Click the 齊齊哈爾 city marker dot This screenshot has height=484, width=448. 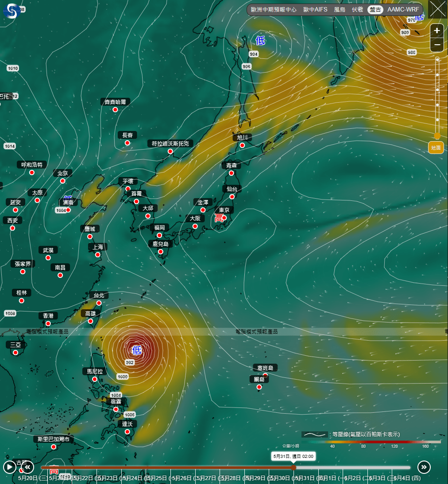[115, 110]
